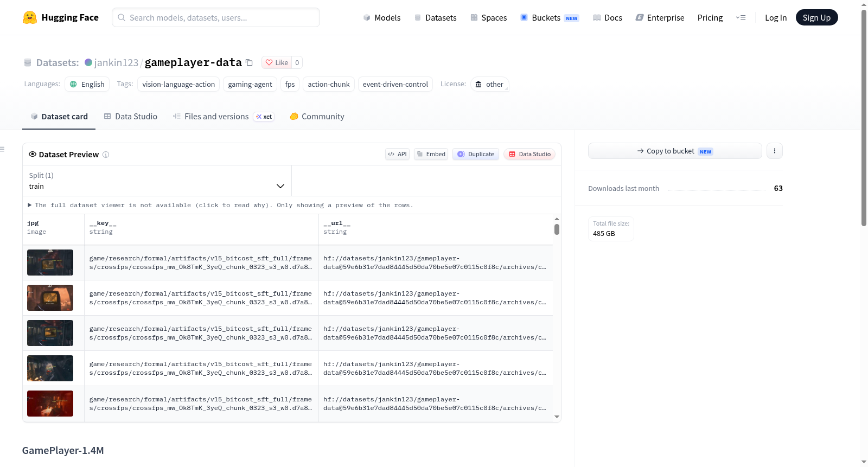Image resolution: width=868 pixels, height=467 pixels.
Task: Click the preview table scrollbar thumb
Action: (x=557, y=229)
